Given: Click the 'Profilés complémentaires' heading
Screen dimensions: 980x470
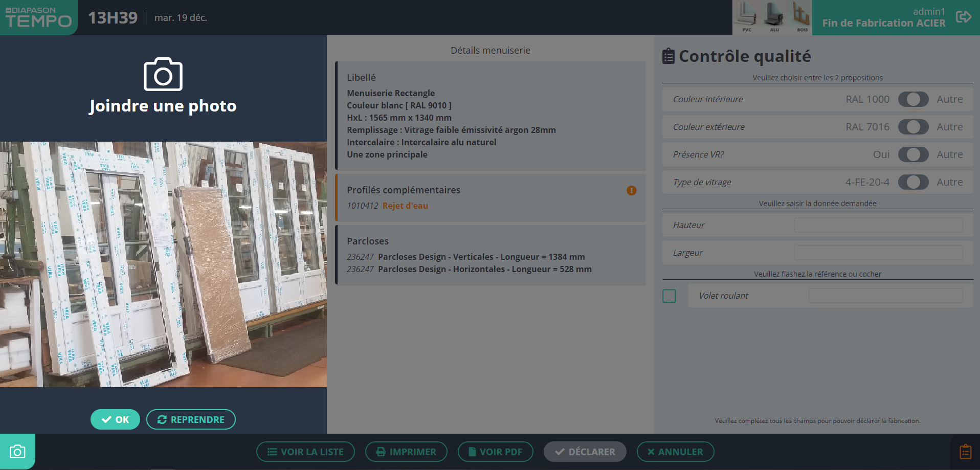Looking at the screenshot, I should coord(404,190).
